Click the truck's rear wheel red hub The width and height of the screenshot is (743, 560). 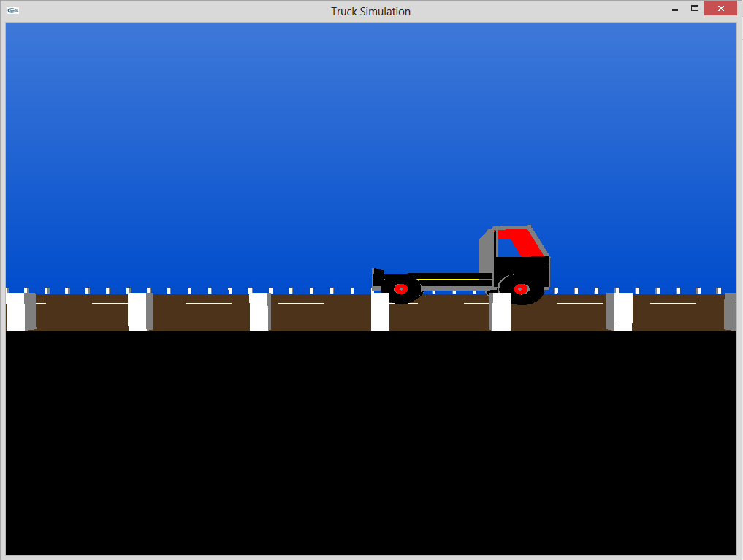pyautogui.click(x=401, y=288)
